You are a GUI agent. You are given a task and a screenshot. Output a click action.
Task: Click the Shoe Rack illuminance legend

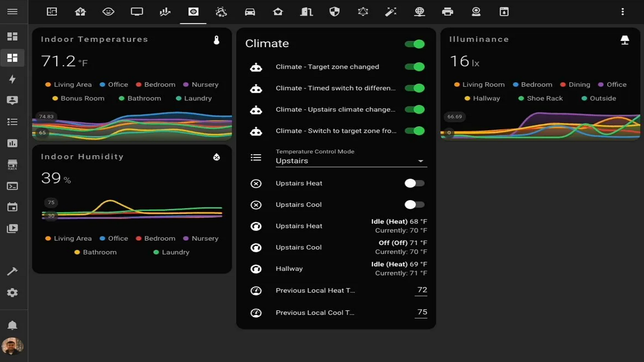pyautogui.click(x=540, y=98)
